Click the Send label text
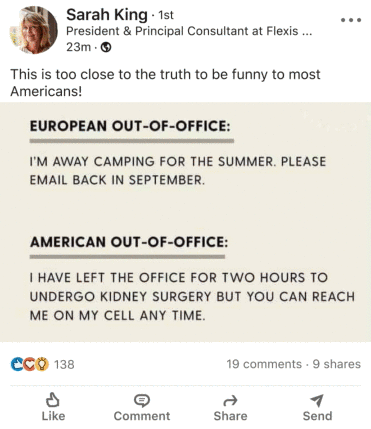Image resolution: width=371 pixels, height=429 pixels. (x=317, y=416)
